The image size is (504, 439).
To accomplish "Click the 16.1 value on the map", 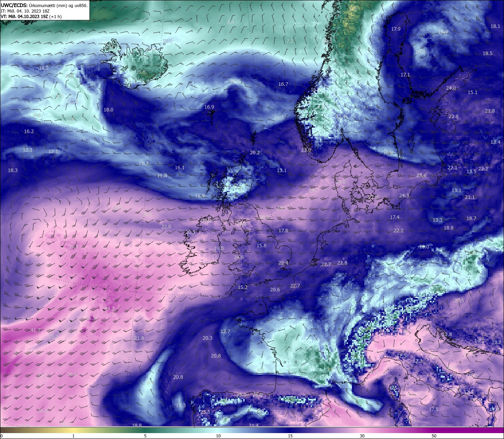I will click(180, 168).
